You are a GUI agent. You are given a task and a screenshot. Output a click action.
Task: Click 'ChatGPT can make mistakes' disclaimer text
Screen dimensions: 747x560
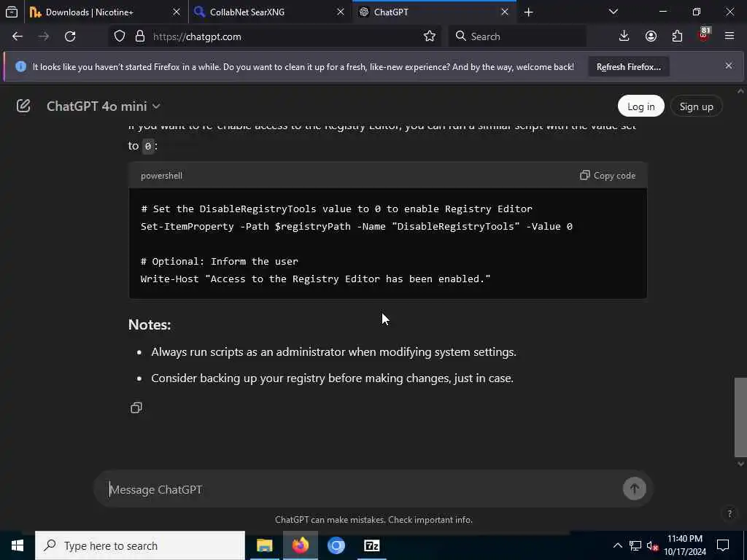point(330,519)
